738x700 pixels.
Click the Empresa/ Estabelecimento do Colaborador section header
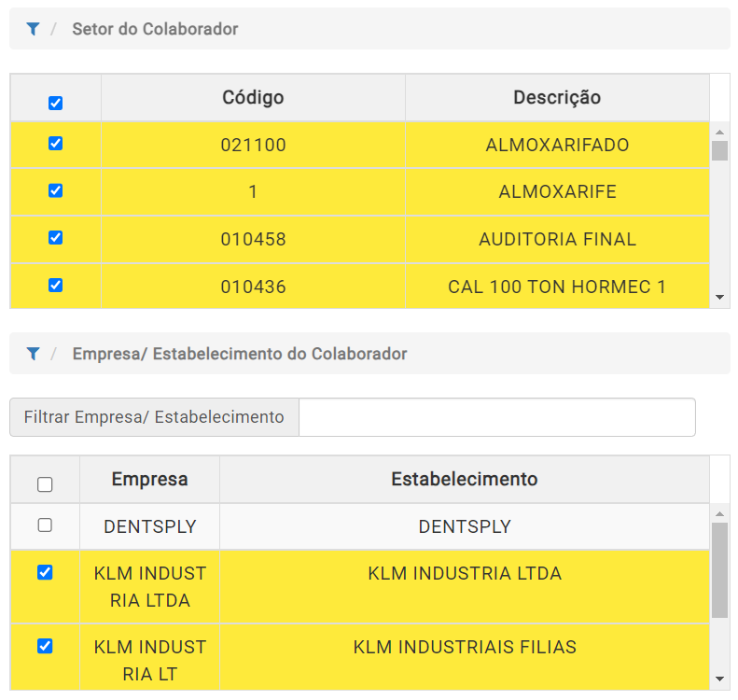[240, 354]
